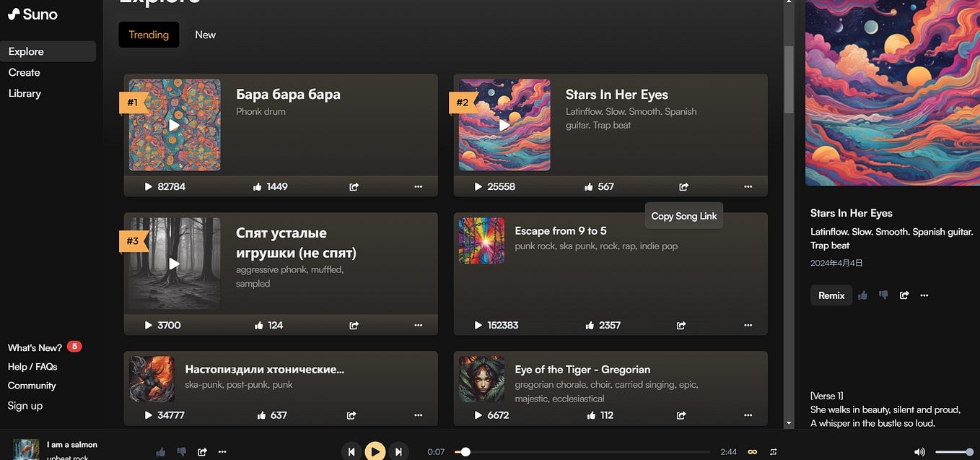Open more options for Бара бара бара
Image resolution: width=980 pixels, height=460 pixels.
pos(418,186)
